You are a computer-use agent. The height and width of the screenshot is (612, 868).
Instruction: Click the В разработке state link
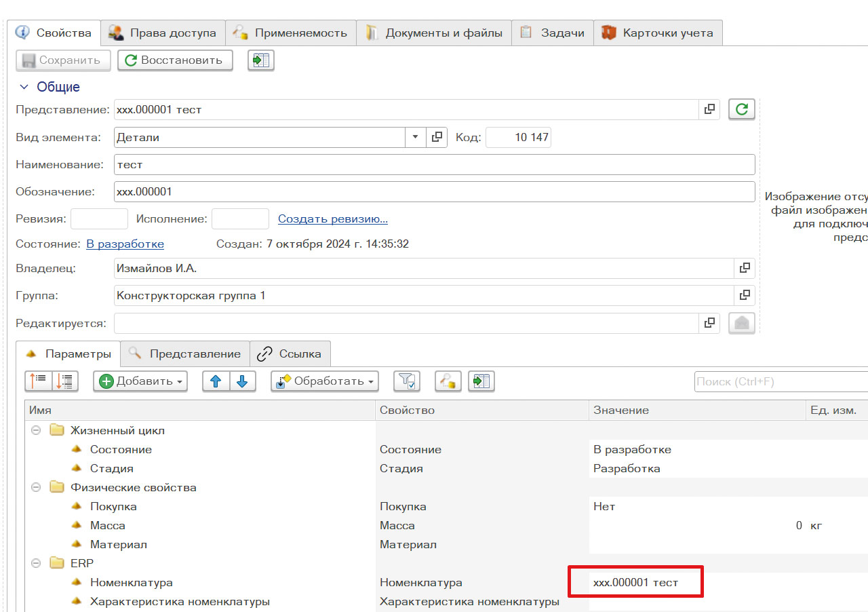(x=125, y=244)
